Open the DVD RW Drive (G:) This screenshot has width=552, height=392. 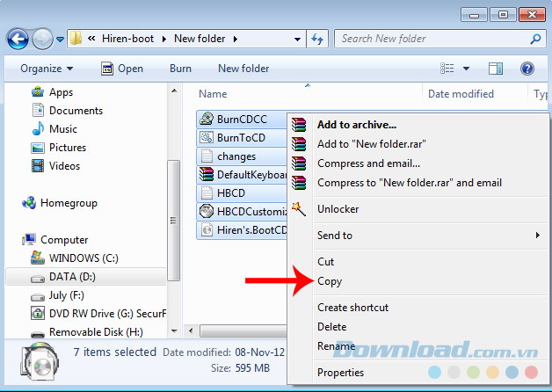(x=107, y=314)
